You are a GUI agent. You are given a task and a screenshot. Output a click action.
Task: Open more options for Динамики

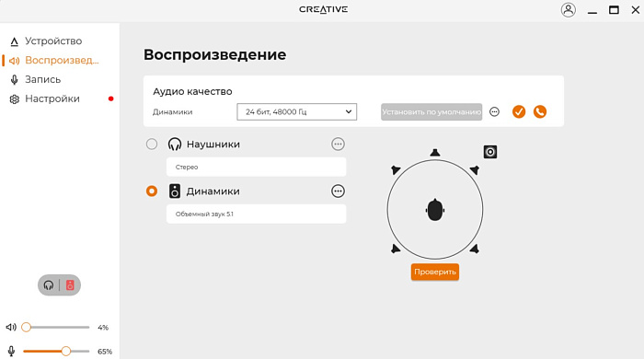tap(338, 191)
